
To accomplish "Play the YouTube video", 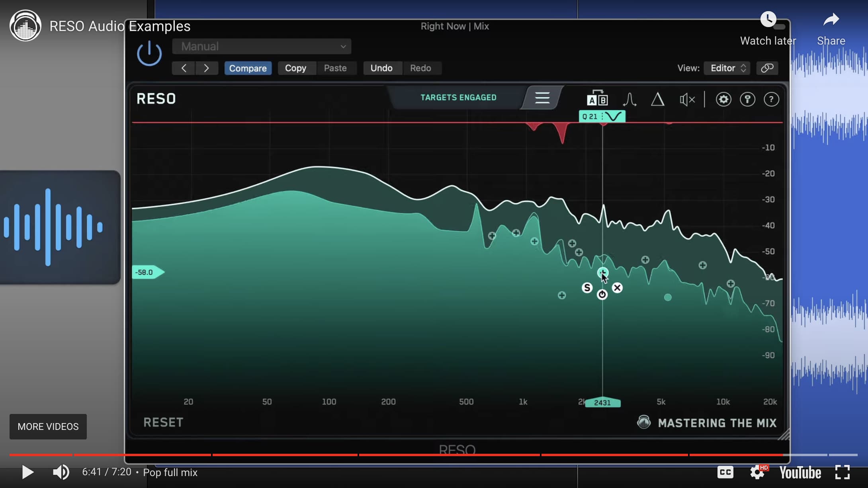I will (27, 472).
